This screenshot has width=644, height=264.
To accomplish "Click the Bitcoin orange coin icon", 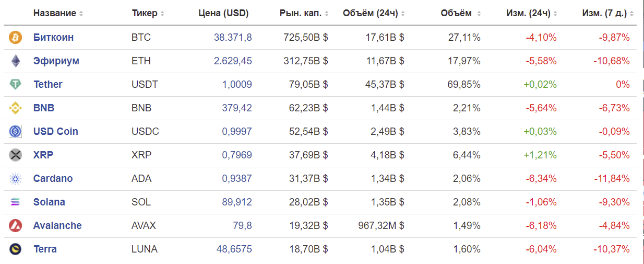I will point(15,38).
